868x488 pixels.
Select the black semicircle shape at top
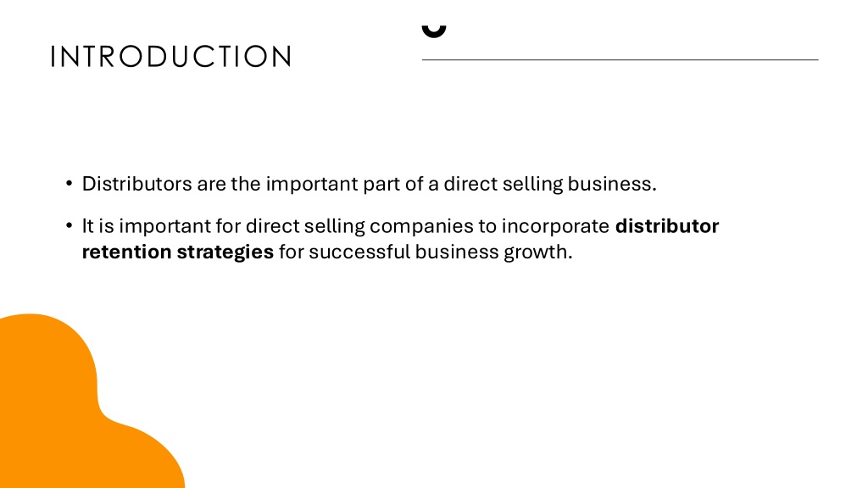(433, 31)
